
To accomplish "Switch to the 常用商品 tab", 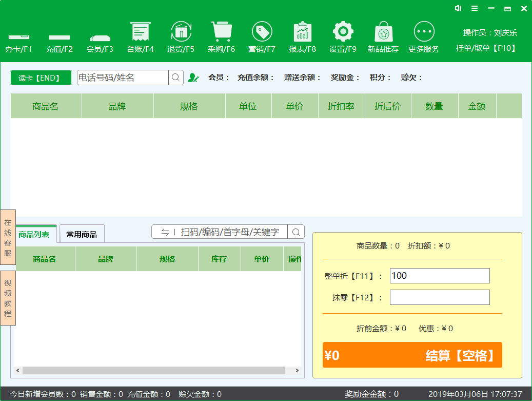I will (x=82, y=234).
